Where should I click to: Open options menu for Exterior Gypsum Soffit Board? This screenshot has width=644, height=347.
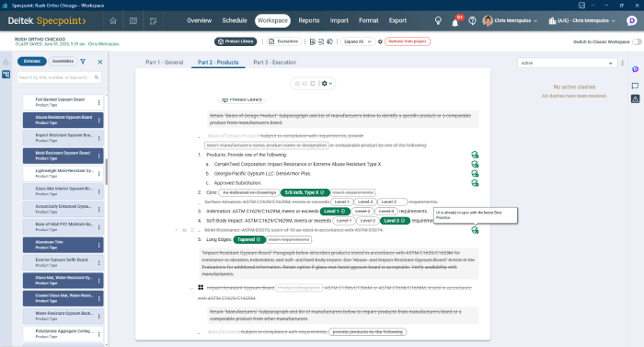pyautogui.click(x=99, y=262)
